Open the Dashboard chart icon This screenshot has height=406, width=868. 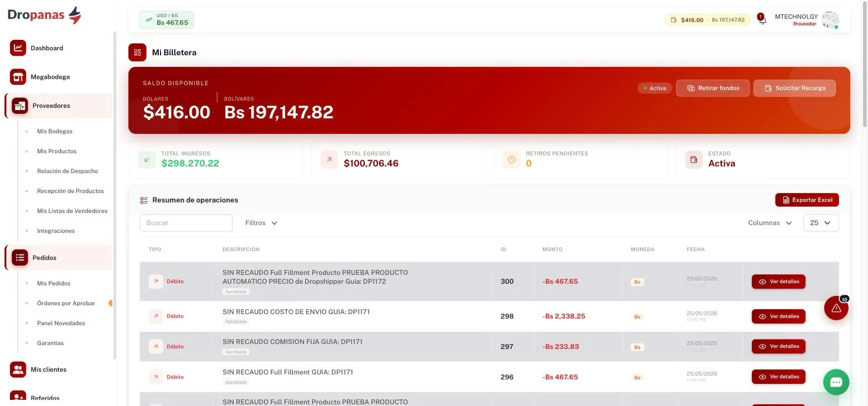[18, 48]
